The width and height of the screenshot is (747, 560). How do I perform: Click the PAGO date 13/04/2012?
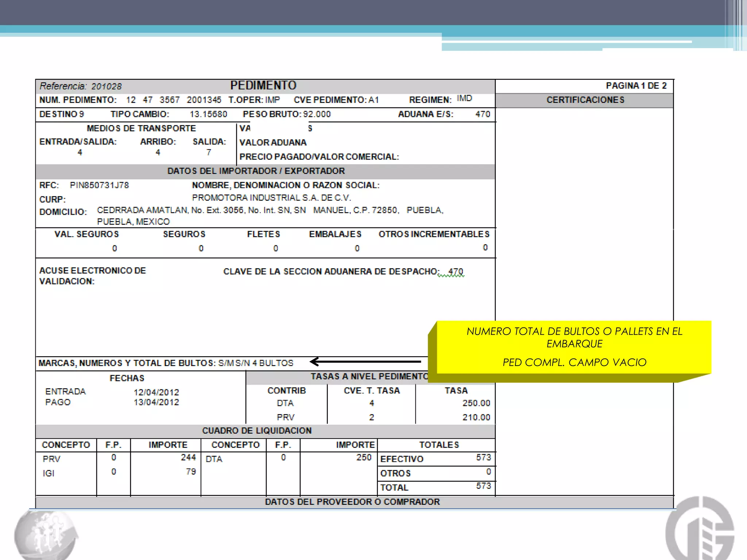click(156, 402)
